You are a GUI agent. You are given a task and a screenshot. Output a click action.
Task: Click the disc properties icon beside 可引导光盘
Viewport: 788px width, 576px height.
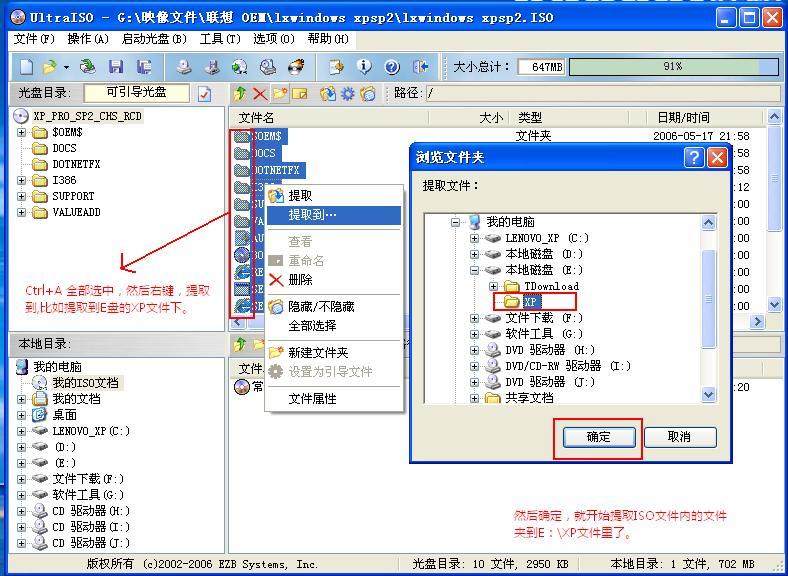coord(205,93)
